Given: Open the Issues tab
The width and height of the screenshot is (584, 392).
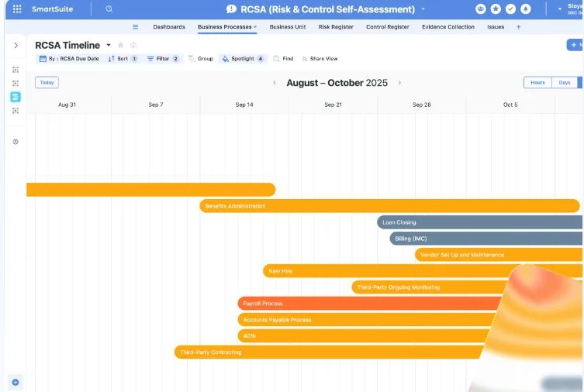Looking at the screenshot, I should [496, 27].
